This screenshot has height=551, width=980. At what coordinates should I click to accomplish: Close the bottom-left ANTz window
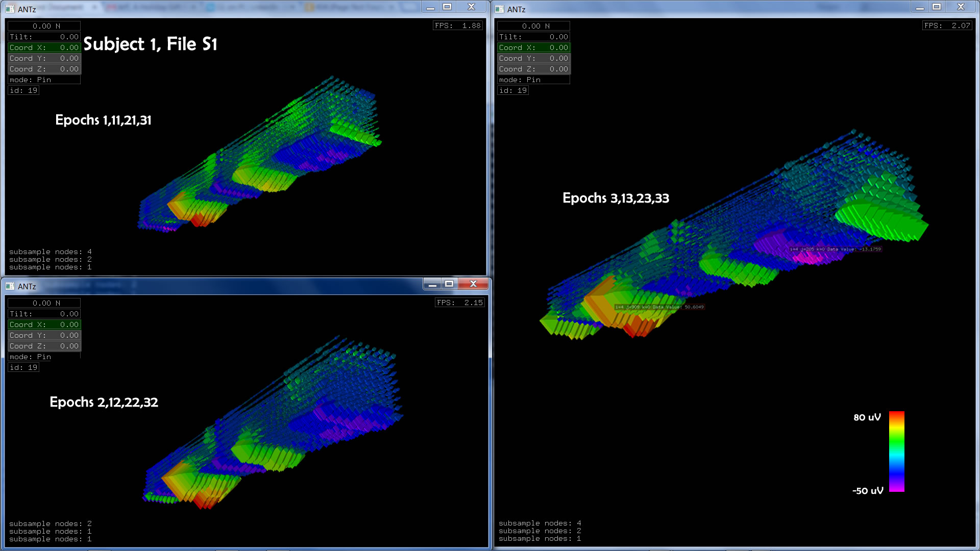(473, 284)
